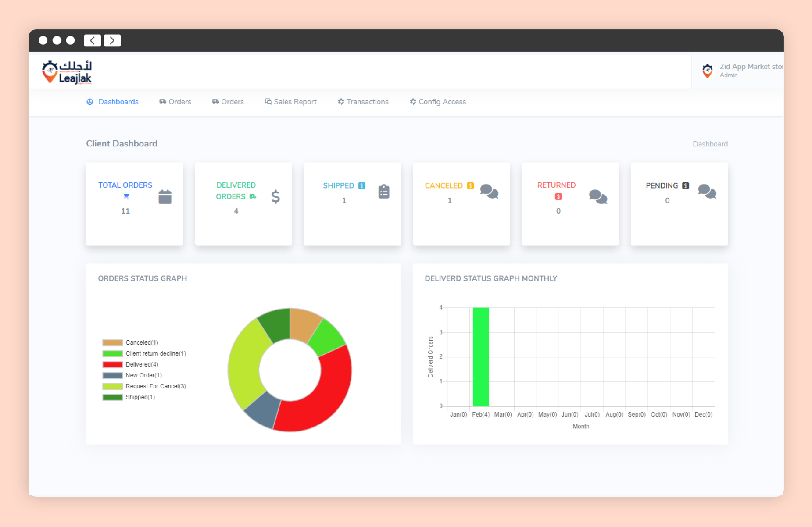Screen dimensions: 812x527
Task: Click the green Feb bar in monthly graph
Action: pyautogui.click(x=480, y=357)
